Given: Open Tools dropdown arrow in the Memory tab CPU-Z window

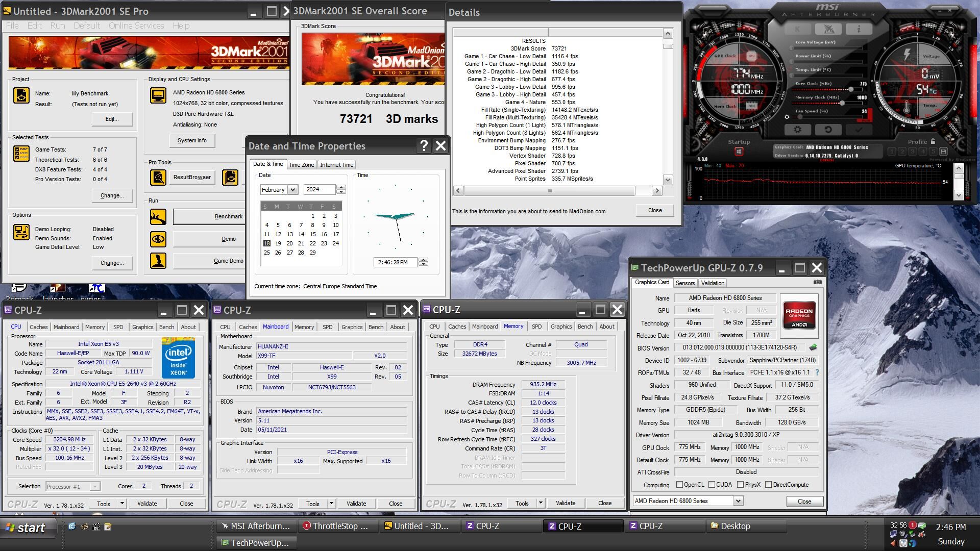Looking at the screenshot, I should coord(541,503).
